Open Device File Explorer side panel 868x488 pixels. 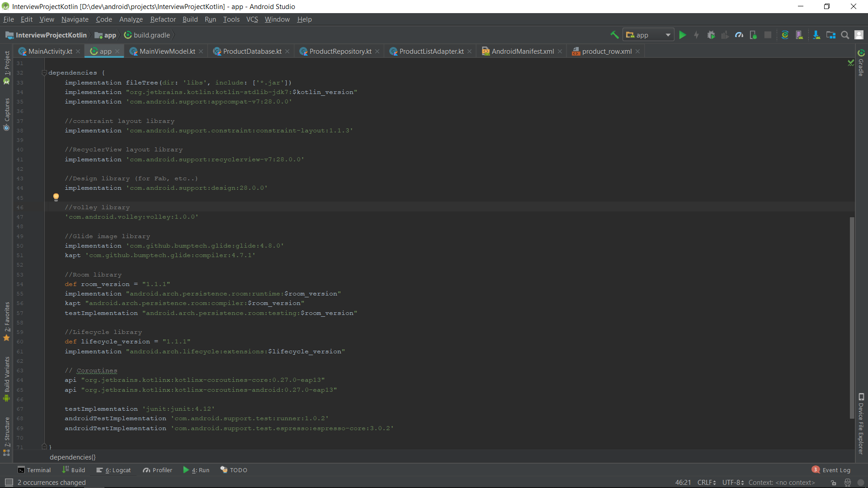tap(861, 424)
